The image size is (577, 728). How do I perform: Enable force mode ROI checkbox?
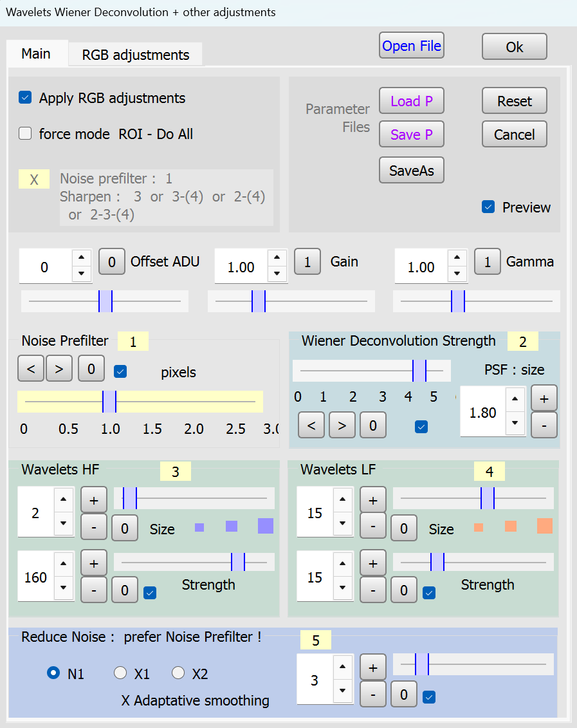pyautogui.click(x=26, y=134)
